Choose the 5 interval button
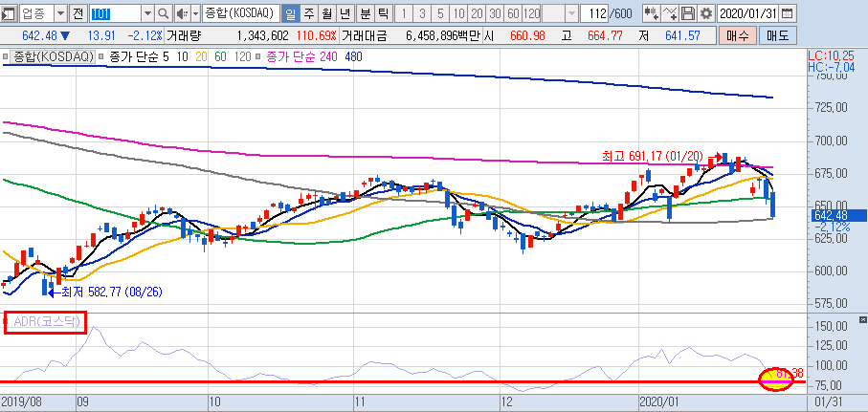This screenshot has width=868, height=412. [440, 12]
